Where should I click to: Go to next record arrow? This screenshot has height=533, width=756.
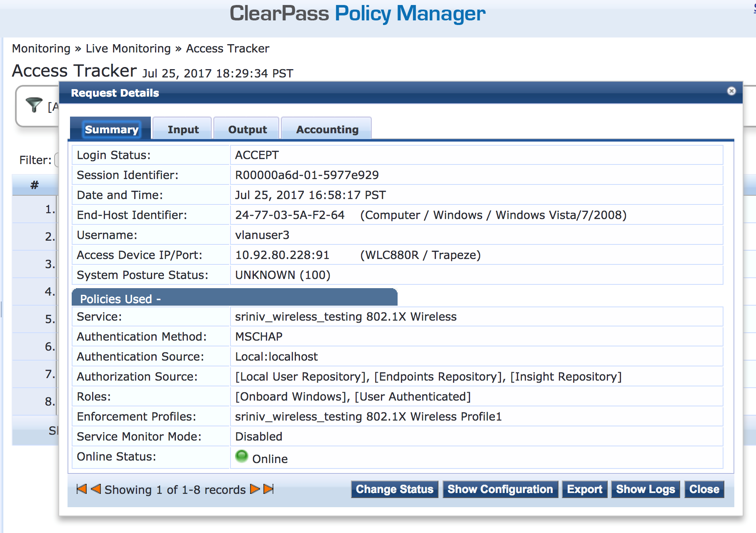click(x=255, y=489)
